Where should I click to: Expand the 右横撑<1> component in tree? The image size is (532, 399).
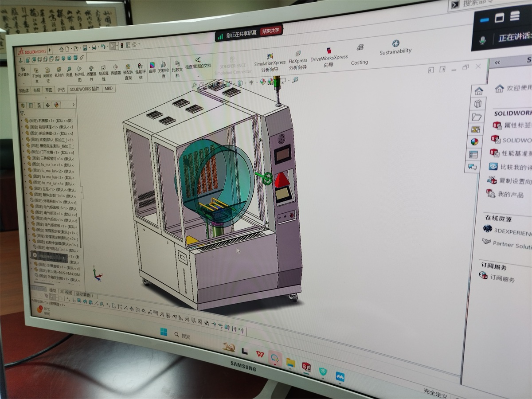(21, 121)
